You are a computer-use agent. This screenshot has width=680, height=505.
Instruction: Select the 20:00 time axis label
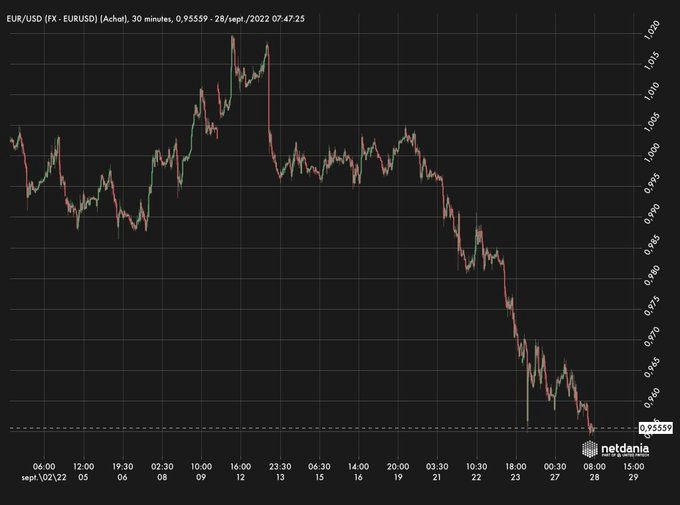click(x=397, y=466)
